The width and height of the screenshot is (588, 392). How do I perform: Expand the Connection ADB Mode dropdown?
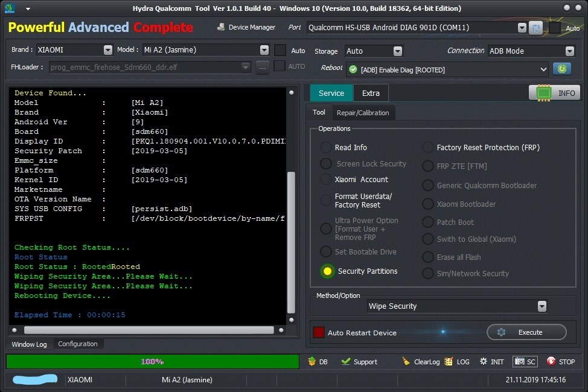click(570, 51)
